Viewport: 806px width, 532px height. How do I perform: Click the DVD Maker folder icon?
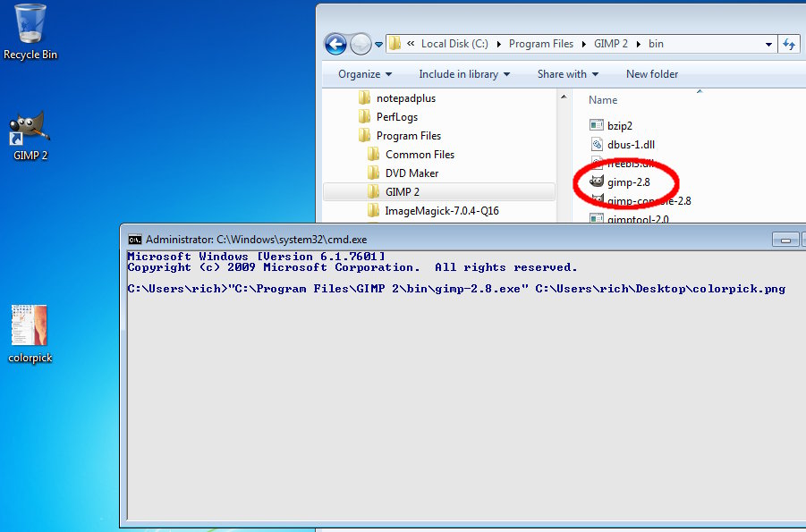[374, 173]
